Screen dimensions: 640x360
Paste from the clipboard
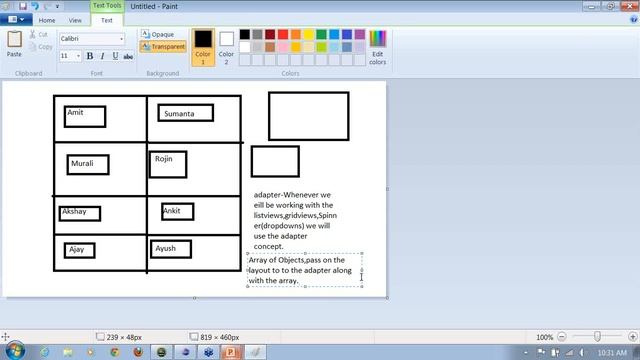[14, 44]
